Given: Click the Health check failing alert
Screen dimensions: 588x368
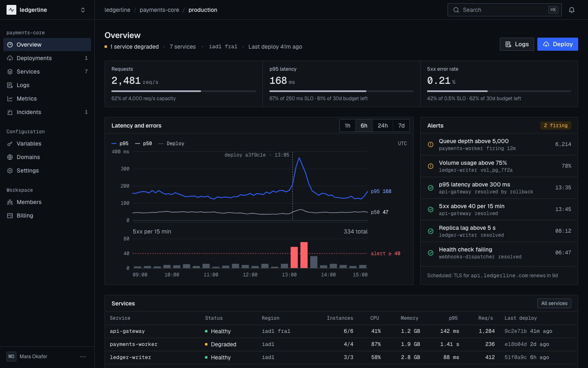Looking at the screenshot, I should pyautogui.click(x=499, y=253).
